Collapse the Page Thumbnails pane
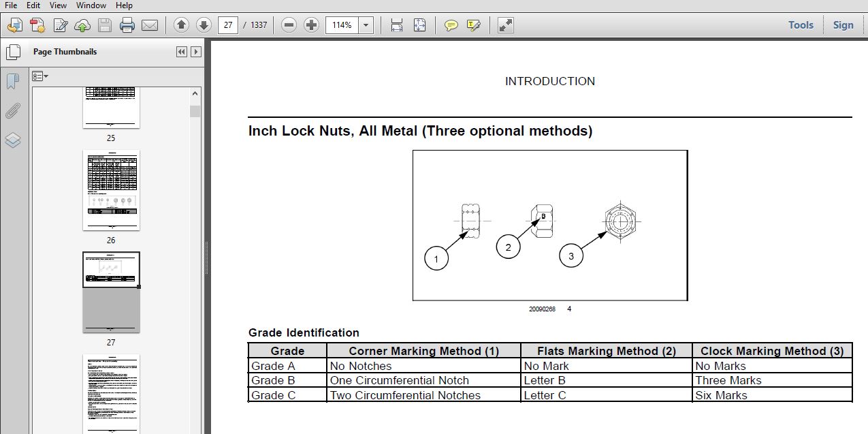The height and width of the screenshot is (434, 868). (x=182, y=52)
